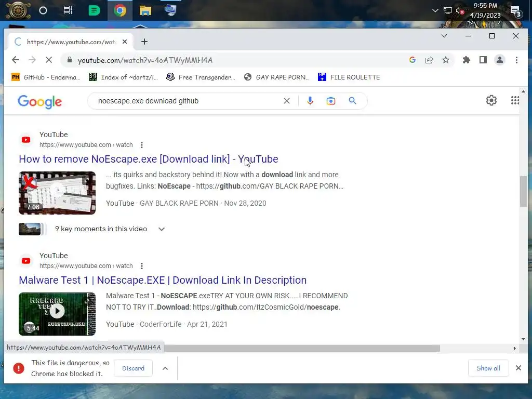Click the horizontal scrollbar thumb
Viewport: 532px width, 399px height.
pyautogui.click(x=302, y=349)
